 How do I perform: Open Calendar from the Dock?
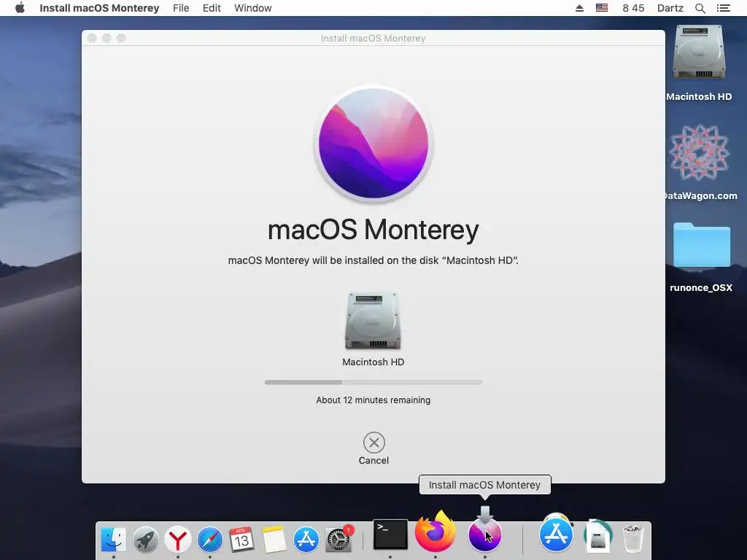241,539
